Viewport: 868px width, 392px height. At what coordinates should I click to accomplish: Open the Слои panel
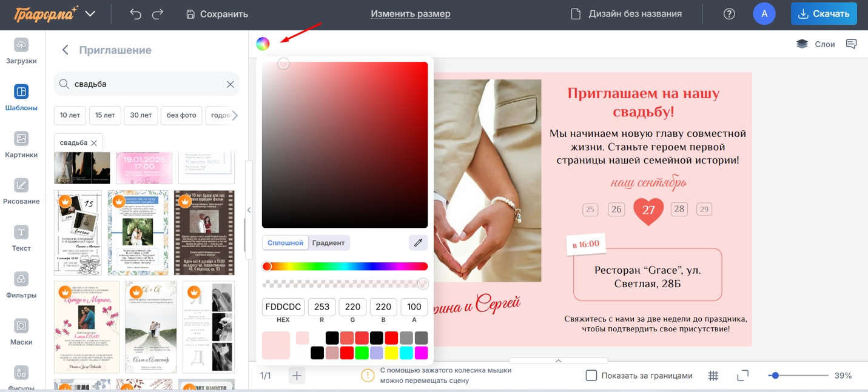click(815, 44)
